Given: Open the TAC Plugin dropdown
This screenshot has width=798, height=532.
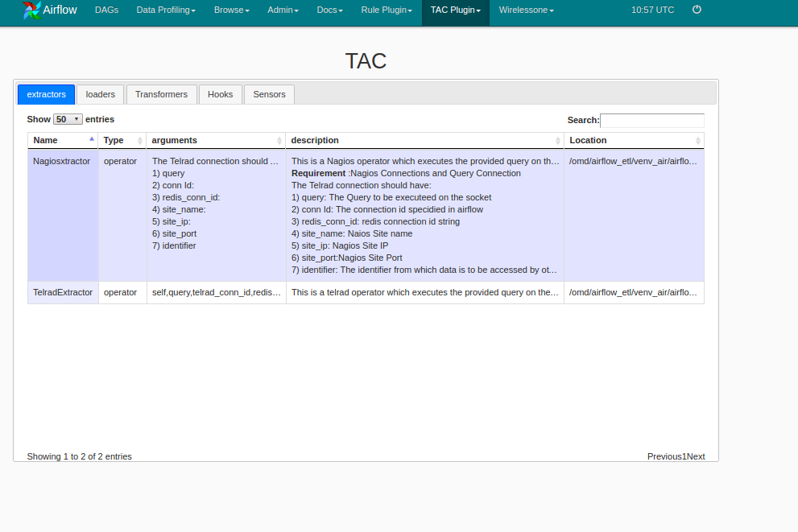Looking at the screenshot, I should [456, 10].
